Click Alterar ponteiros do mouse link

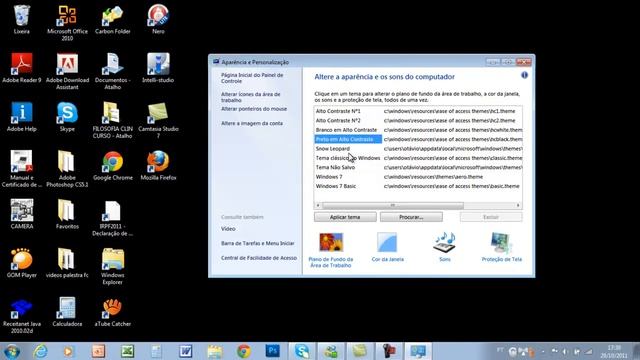point(254,109)
